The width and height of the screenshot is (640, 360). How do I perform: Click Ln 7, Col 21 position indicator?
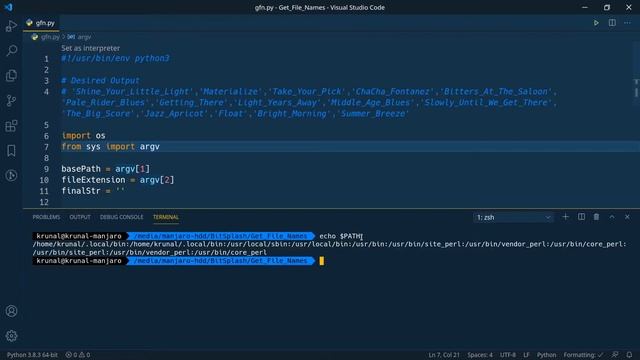click(x=444, y=355)
